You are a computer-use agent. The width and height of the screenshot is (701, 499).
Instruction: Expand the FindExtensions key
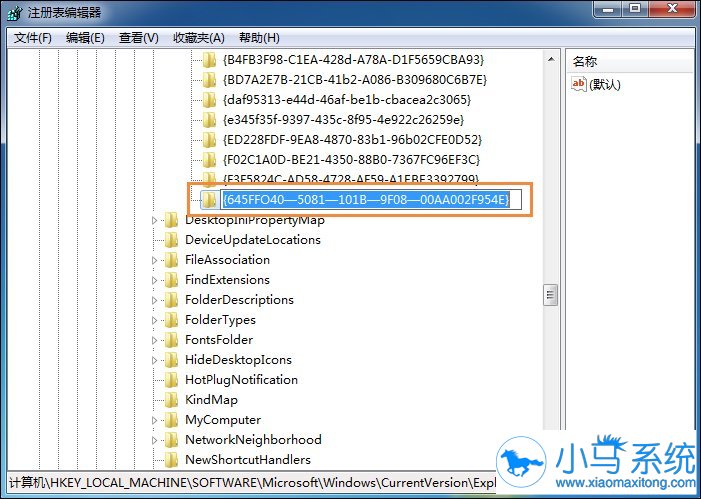tap(154, 280)
